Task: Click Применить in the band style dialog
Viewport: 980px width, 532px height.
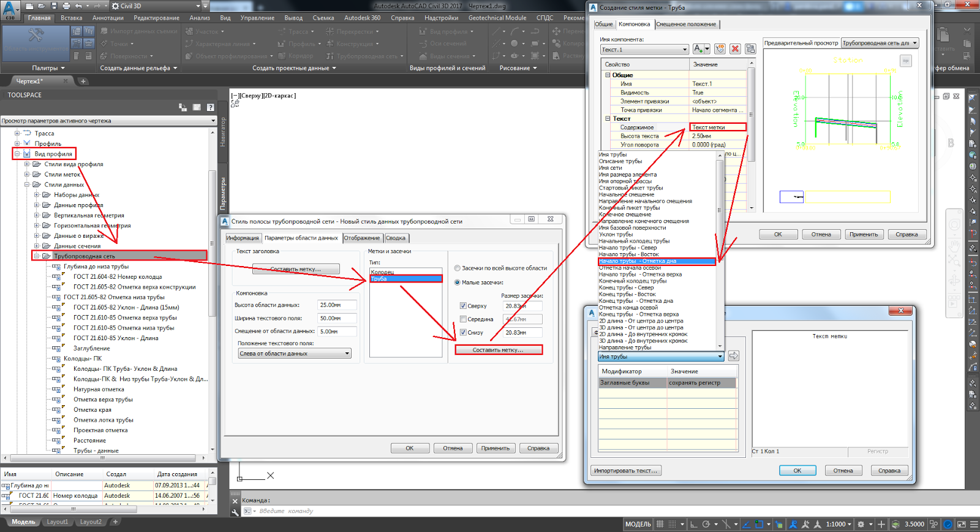Action: click(495, 448)
